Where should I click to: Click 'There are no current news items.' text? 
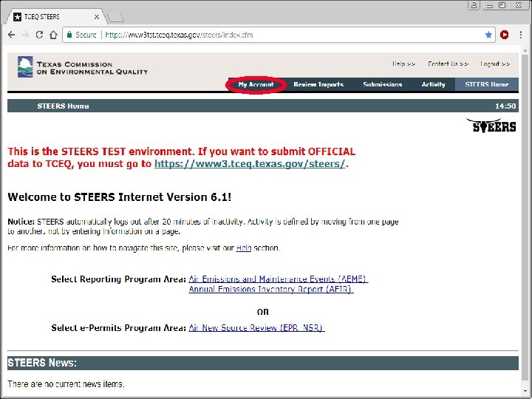point(66,384)
